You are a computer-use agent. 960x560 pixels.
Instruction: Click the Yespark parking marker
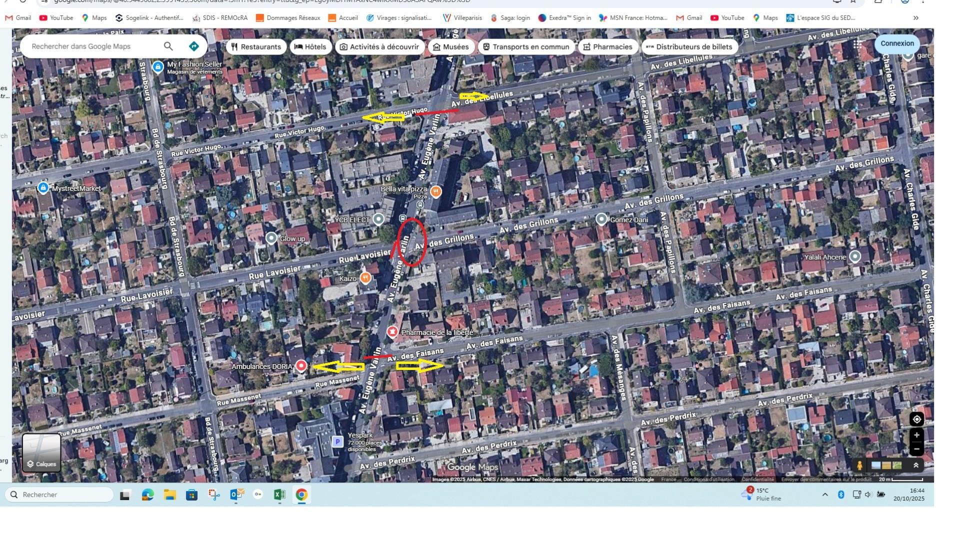coord(337,441)
